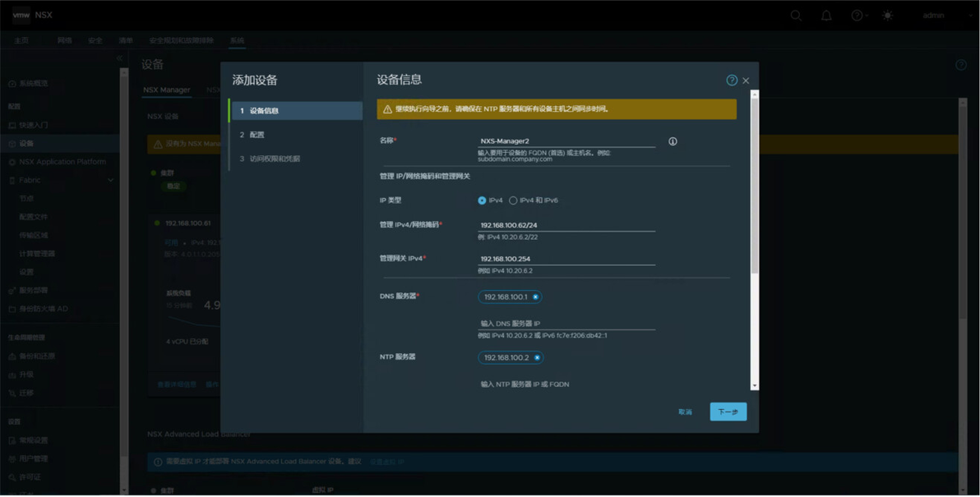Toggle the light/dark theme sun icon
Image resolution: width=980 pixels, height=497 pixels.
(887, 16)
